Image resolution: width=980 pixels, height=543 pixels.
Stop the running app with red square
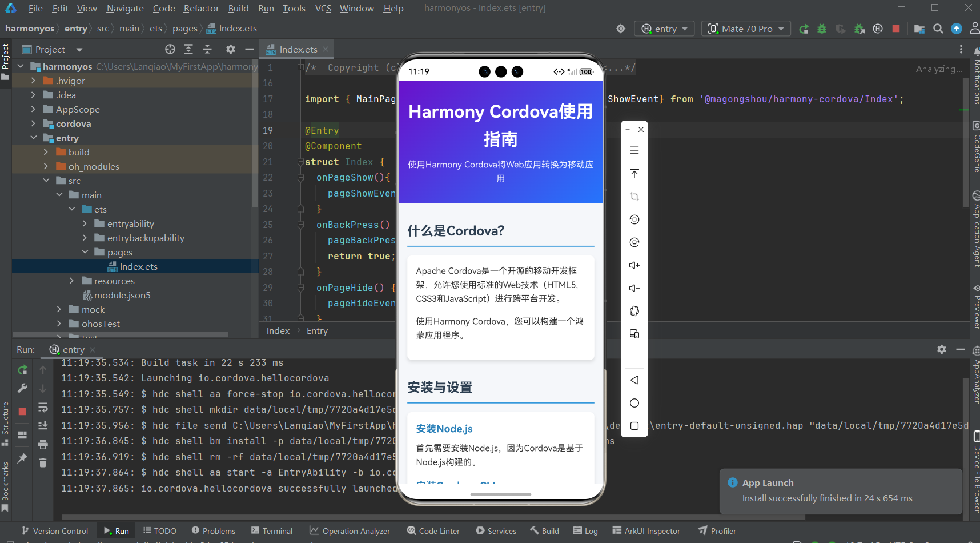coord(896,29)
